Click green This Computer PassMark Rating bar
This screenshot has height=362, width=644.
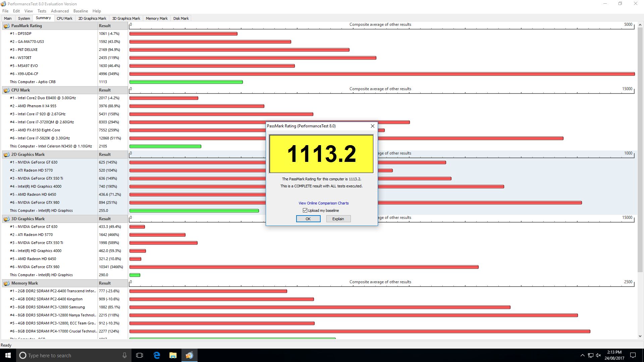point(186,82)
